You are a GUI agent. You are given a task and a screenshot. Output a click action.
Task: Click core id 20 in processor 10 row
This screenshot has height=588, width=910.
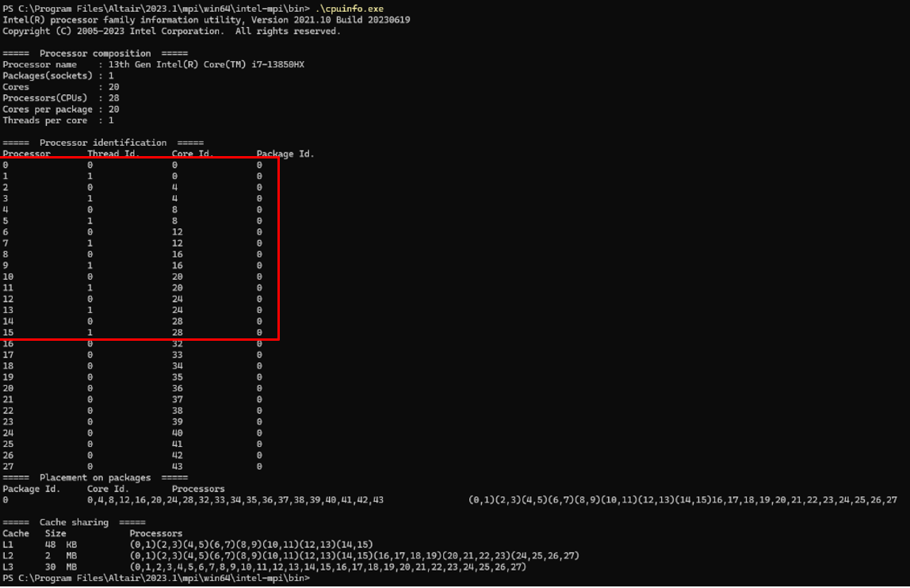click(177, 277)
